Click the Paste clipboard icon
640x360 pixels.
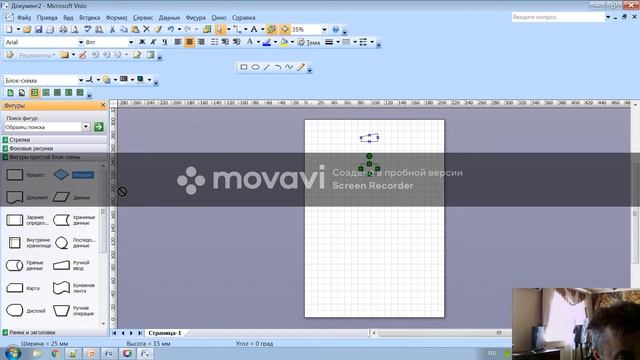click(135, 29)
